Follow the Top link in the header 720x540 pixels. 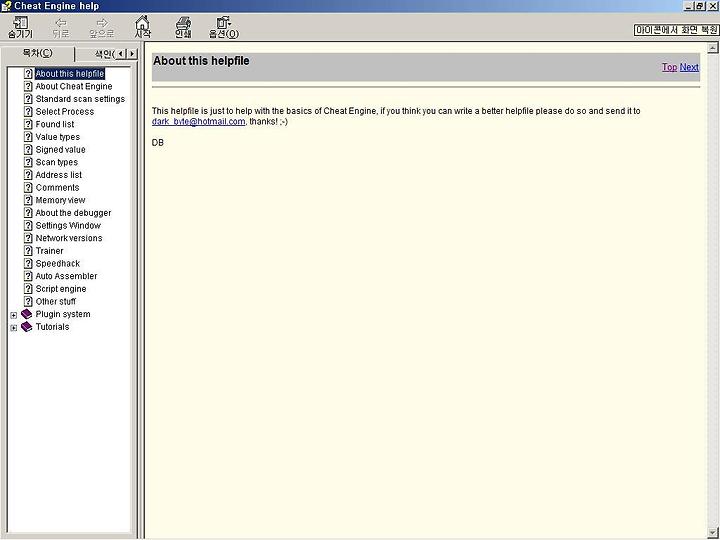(669, 67)
